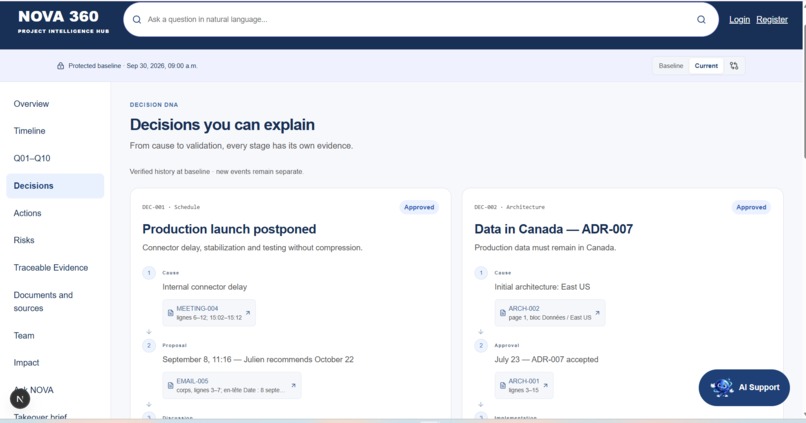Click the round N badge at bottom left
The height and width of the screenshot is (423, 806).
[20, 399]
